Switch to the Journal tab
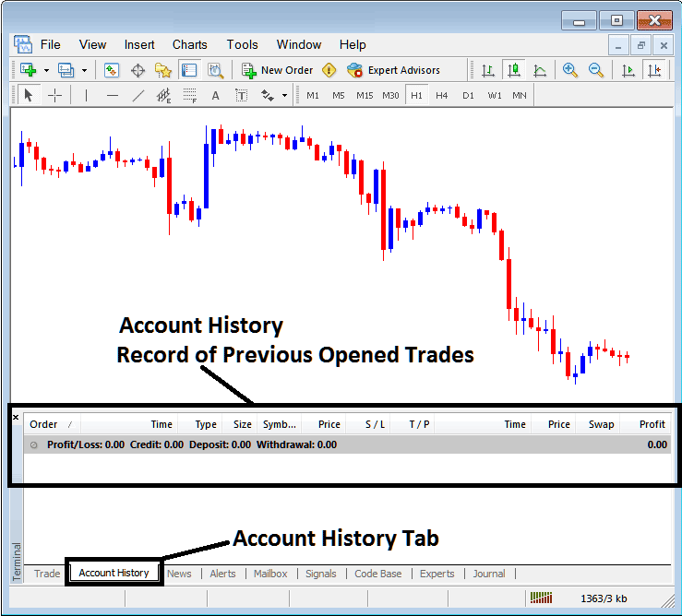 point(488,574)
